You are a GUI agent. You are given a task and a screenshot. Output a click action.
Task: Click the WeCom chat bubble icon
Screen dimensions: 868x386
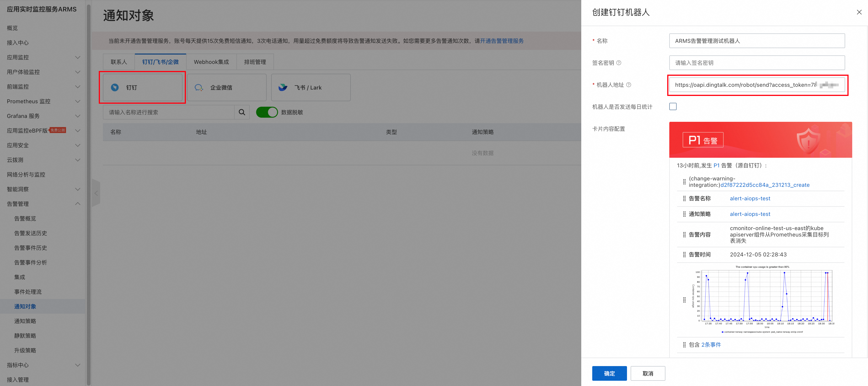click(199, 87)
